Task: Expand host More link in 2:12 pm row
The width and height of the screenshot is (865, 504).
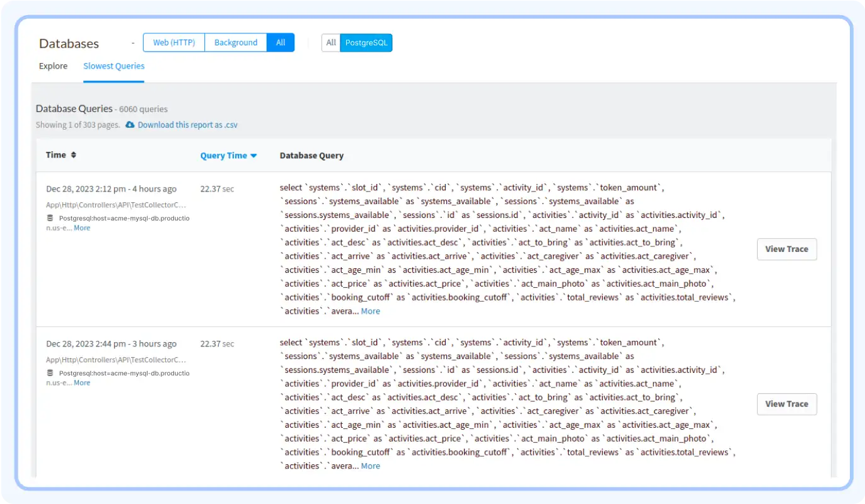Action: click(82, 228)
